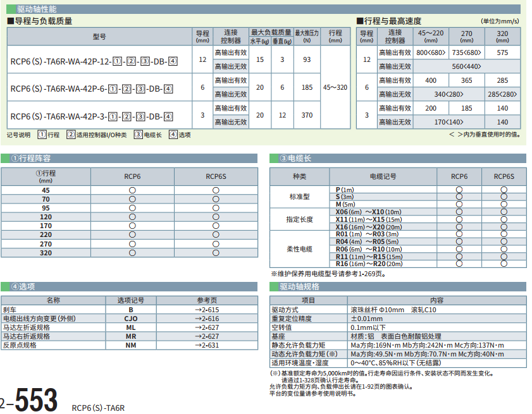Click cable range R01(1m)~R03(3m)
This screenshot has width=532, height=414.
tap(367, 234)
